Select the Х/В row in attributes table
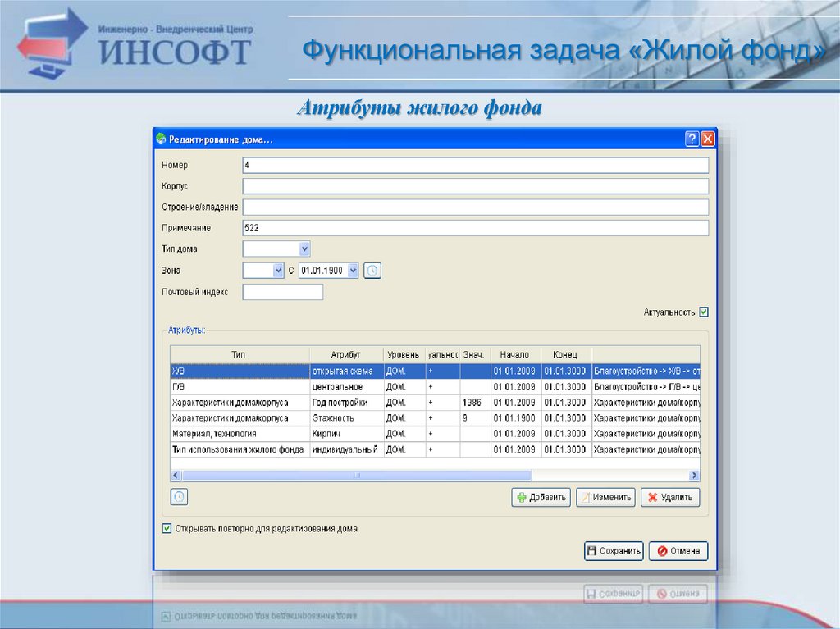This screenshot has width=840, height=629. (x=435, y=371)
